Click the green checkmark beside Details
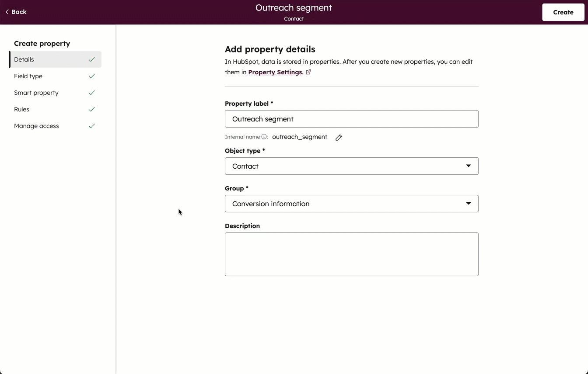The height and width of the screenshot is (374, 588). click(92, 59)
